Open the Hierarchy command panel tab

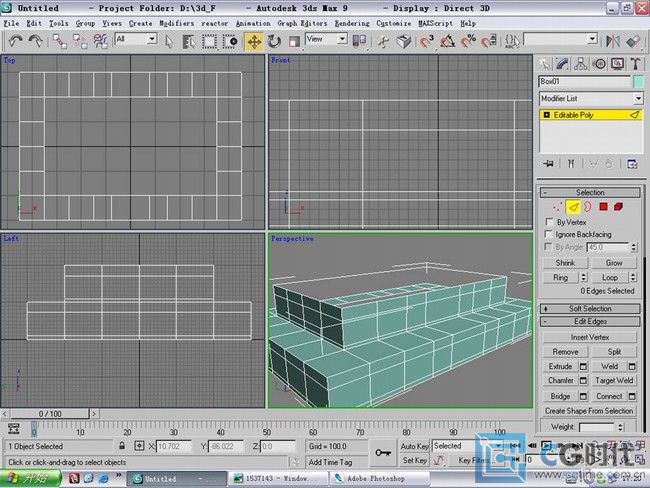pyautogui.click(x=581, y=64)
